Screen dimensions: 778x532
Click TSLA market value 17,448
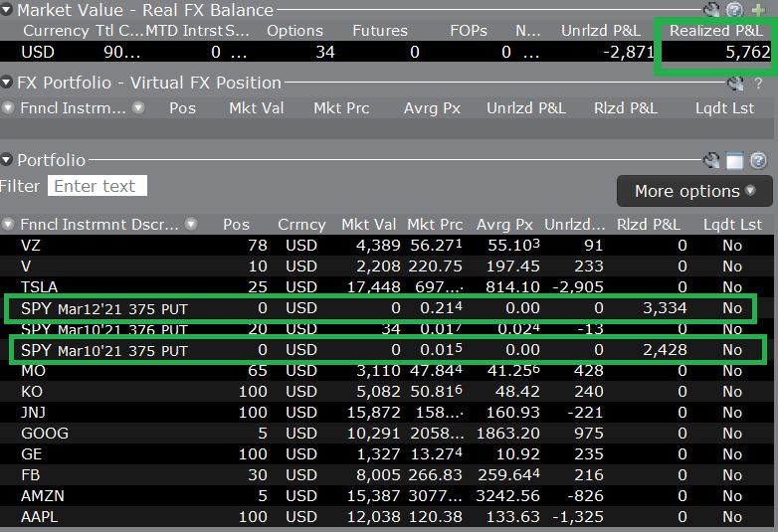click(x=374, y=287)
